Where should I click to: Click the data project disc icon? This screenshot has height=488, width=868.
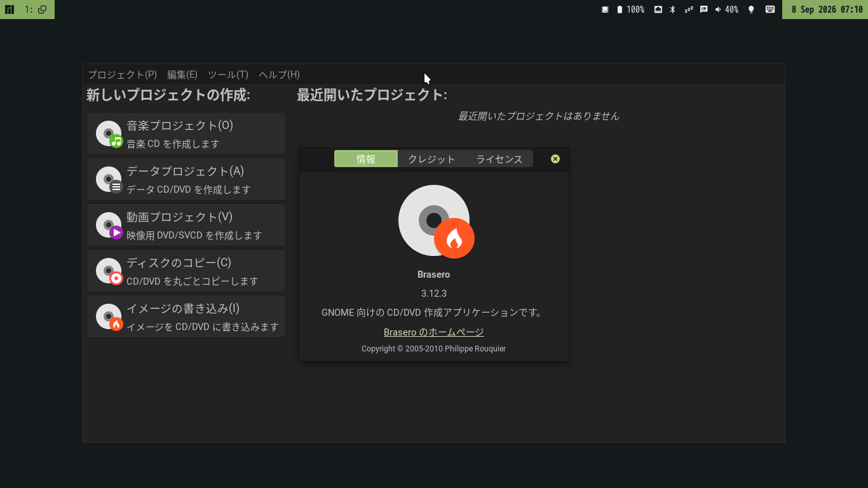pos(109,180)
